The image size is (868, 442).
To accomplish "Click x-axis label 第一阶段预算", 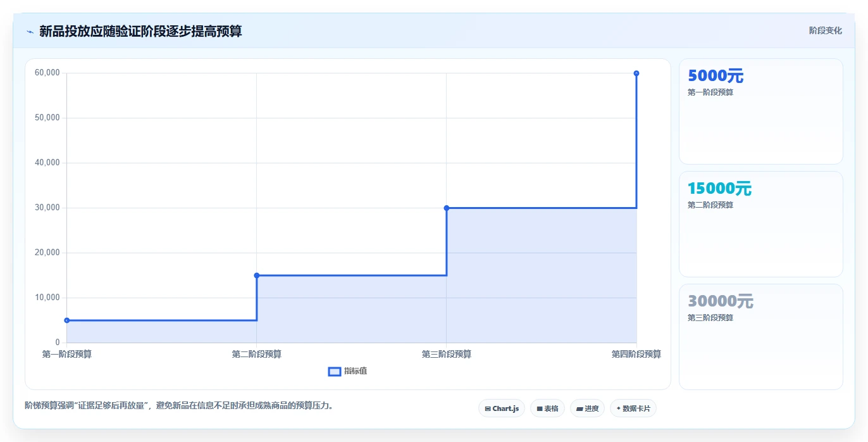I will tap(67, 354).
